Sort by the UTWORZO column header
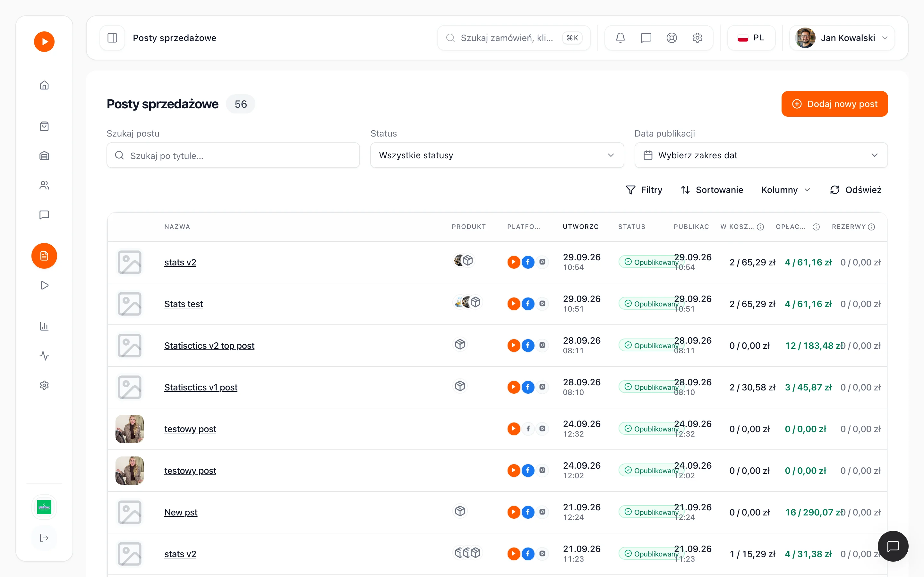Viewport: 924px width, 577px height. 580,227
